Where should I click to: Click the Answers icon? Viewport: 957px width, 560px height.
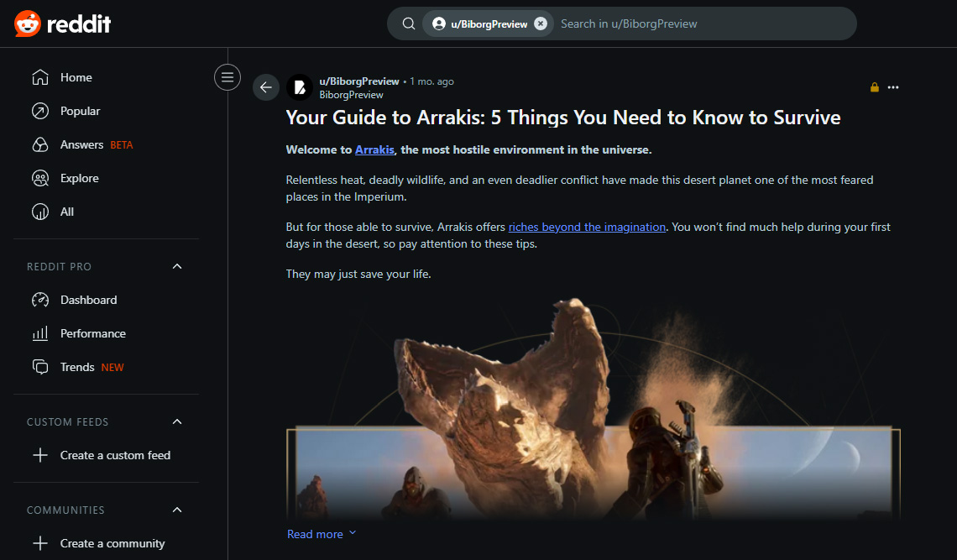(x=40, y=144)
